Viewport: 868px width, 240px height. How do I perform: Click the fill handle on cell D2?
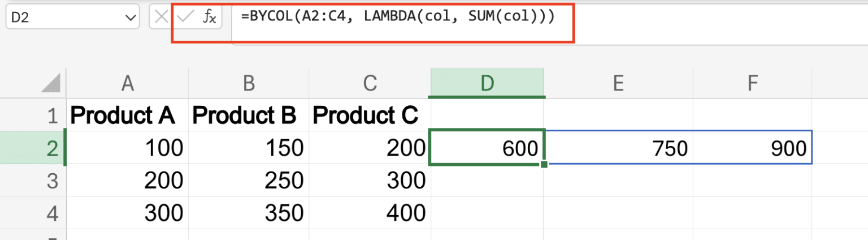[x=544, y=165]
